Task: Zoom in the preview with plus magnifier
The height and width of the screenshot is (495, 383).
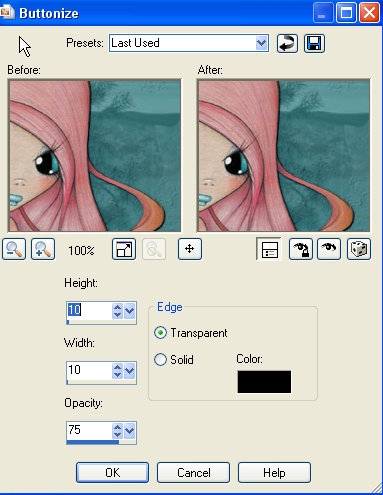Action: click(x=43, y=249)
